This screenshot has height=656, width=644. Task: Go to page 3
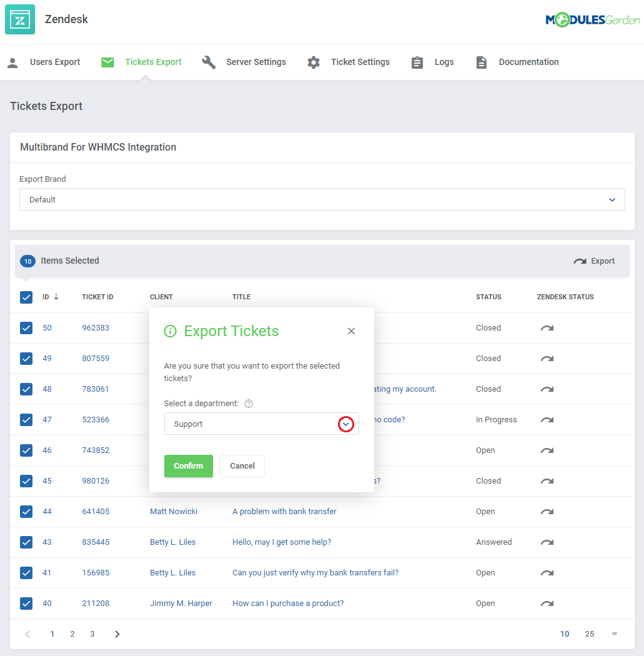[92, 634]
